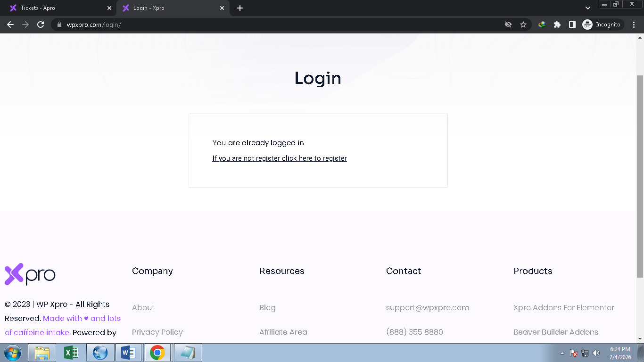Open the Affiliate Area link
The width and height of the screenshot is (644, 362).
(x=283, y=332)
